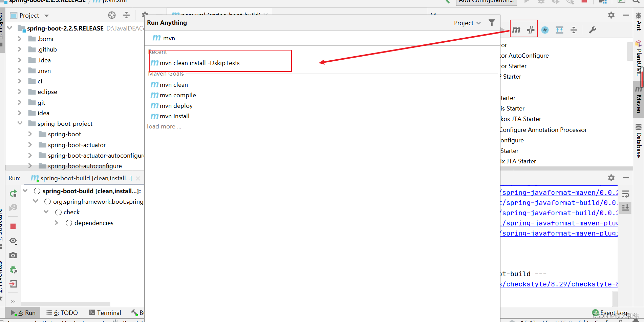
Task: Open the 4: Run tool window tab
Action: pyautogui.click(x=23, y=313)
